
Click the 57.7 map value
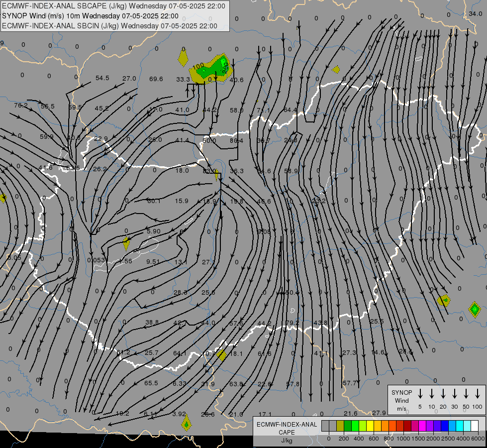349,383
